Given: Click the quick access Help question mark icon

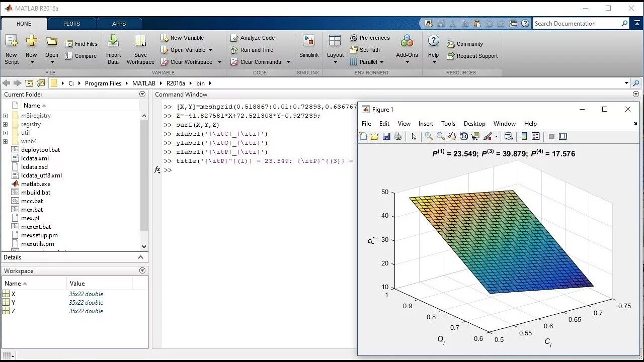Looking at the screenshot, I should tap(525, 23).
